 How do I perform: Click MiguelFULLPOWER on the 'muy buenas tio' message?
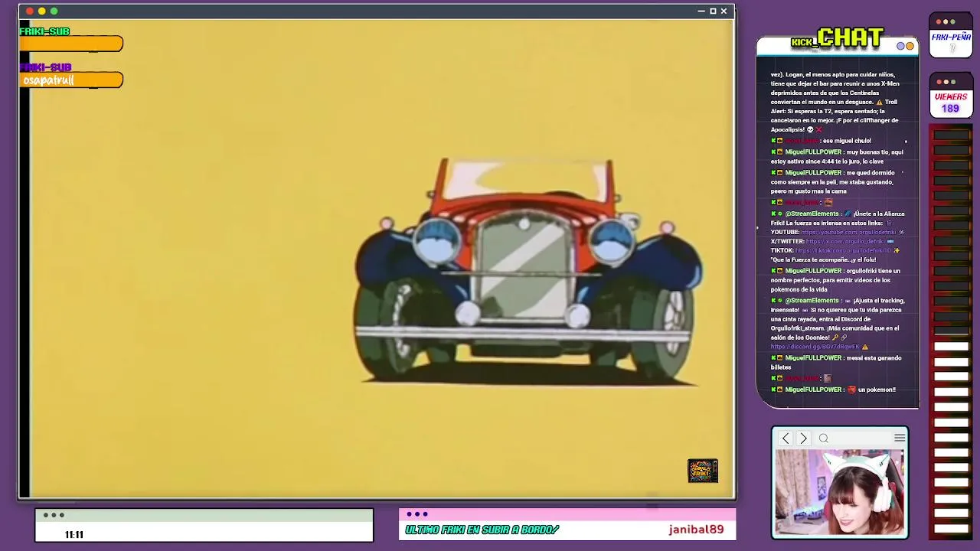[813, 152]
